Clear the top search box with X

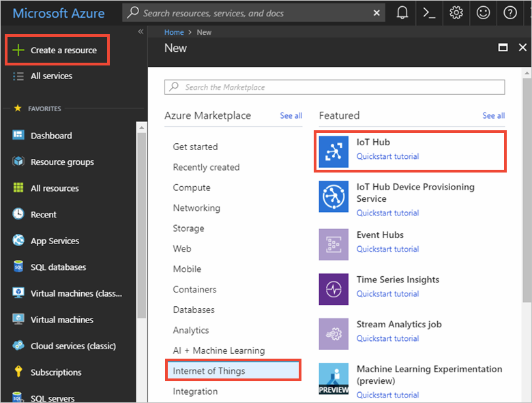pos(376,13)
